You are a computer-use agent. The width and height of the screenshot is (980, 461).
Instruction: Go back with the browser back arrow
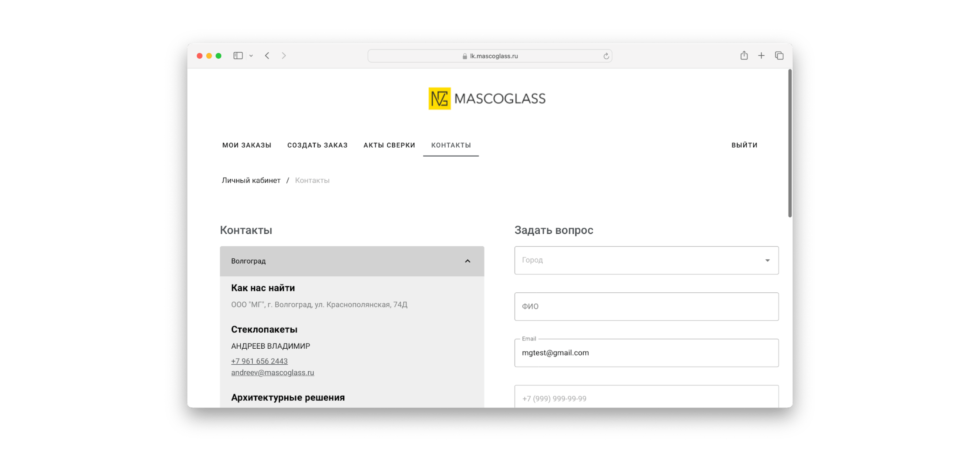tap(267, 56)
